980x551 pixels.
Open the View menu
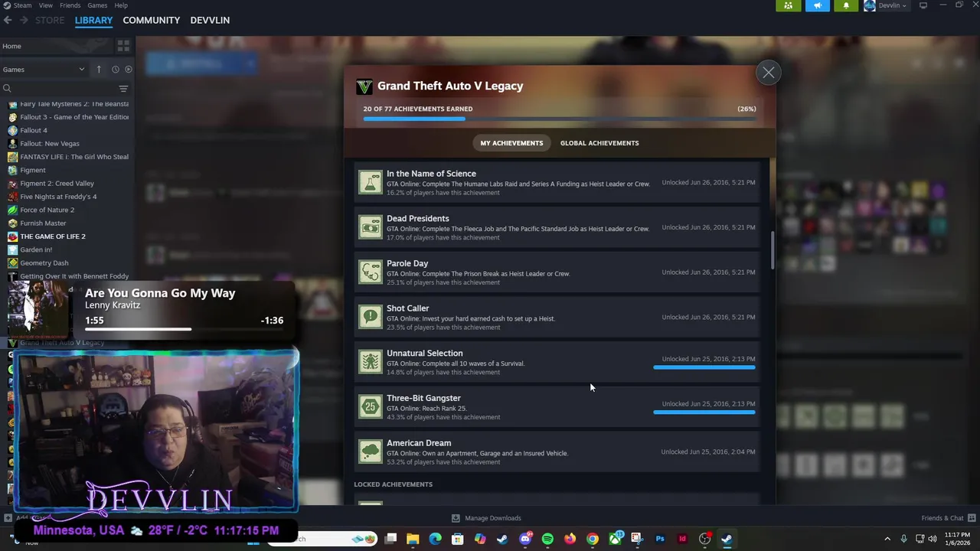click(46, 5)
